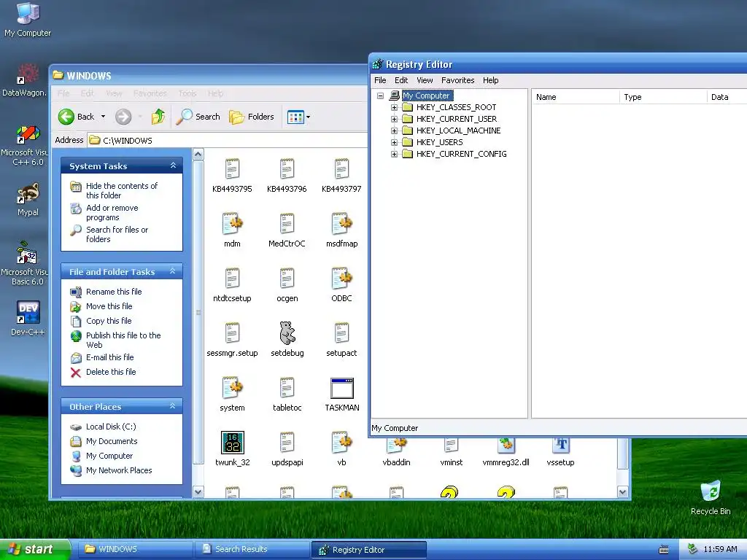Click the Name column header
This screenshot has width=747, height=560.
pyautogui.click(x=576, y=97)
